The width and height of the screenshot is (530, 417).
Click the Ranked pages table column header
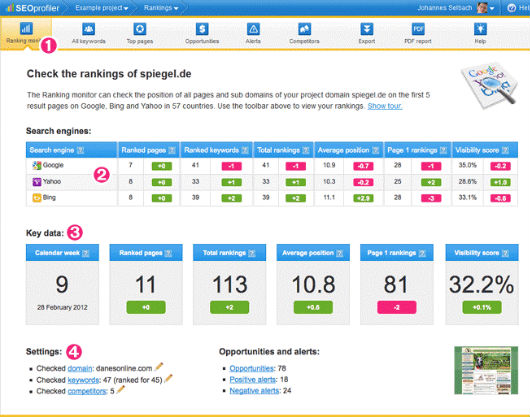coord(148,150)
